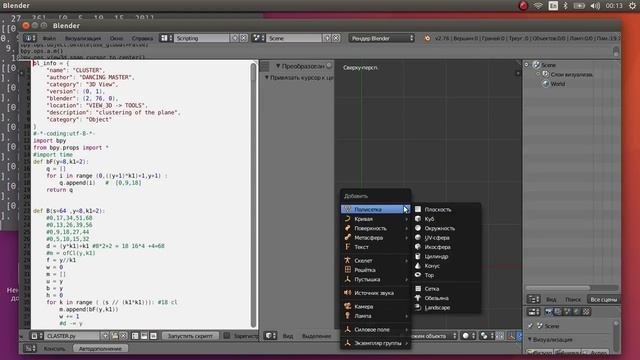Screen dimensions: 640x360
Task: Open the render engine dropdown
Action: point(382,38)
